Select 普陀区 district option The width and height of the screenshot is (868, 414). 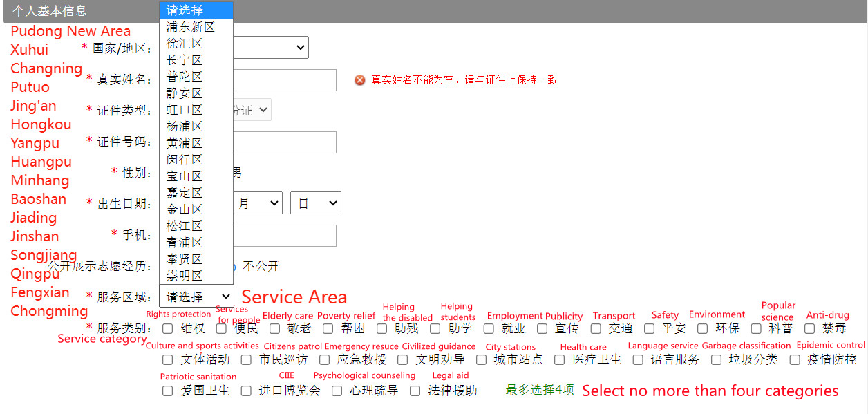pyautogui.click(x=196, y=77)
